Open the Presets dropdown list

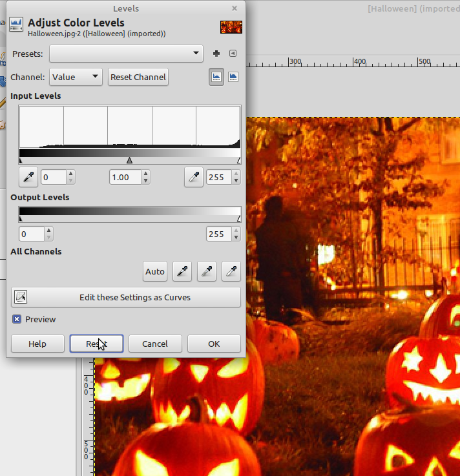[126, 54]
